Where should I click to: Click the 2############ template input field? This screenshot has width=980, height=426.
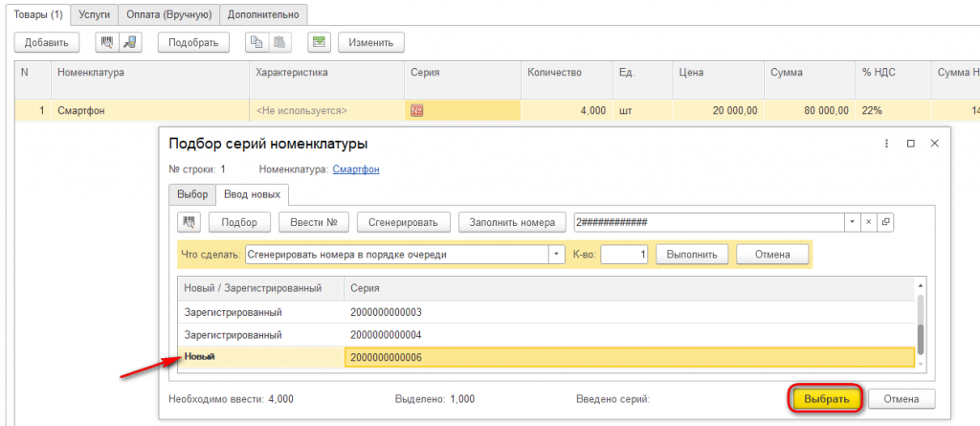pos(709,222)
